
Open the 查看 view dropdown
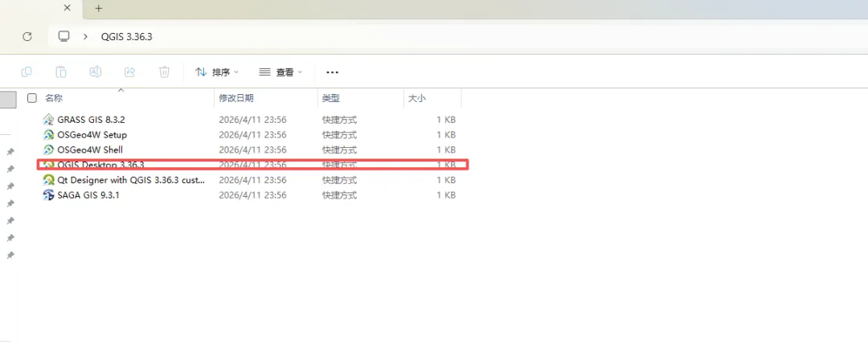point(281,72)
